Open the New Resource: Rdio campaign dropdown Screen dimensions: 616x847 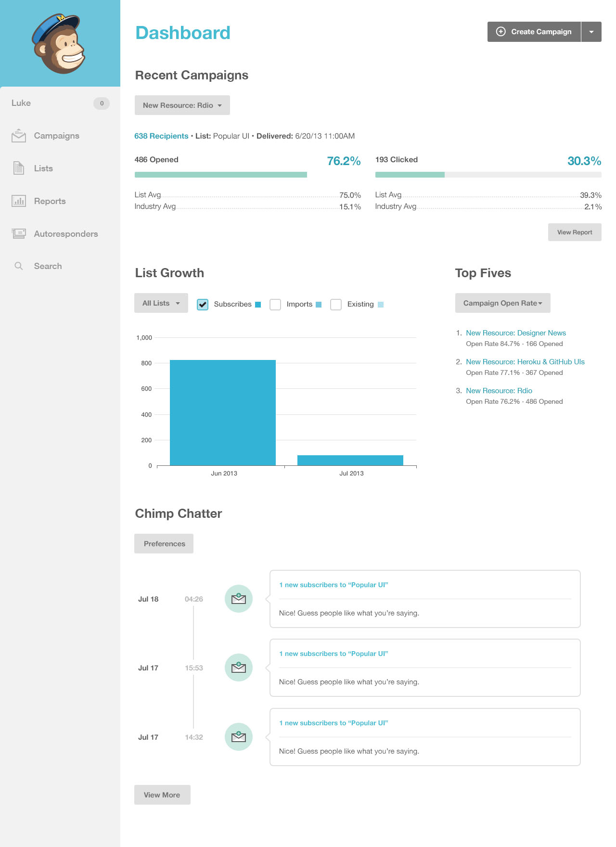[182, 105]
